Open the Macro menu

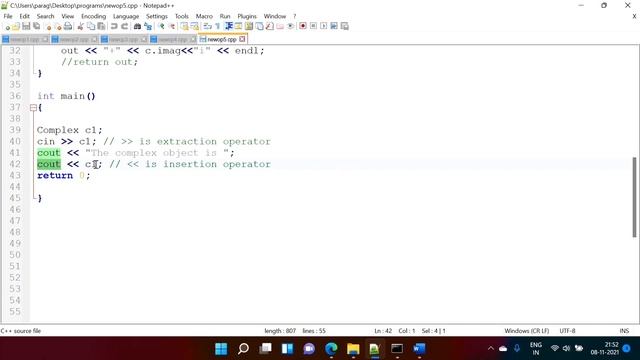point(204,16)
